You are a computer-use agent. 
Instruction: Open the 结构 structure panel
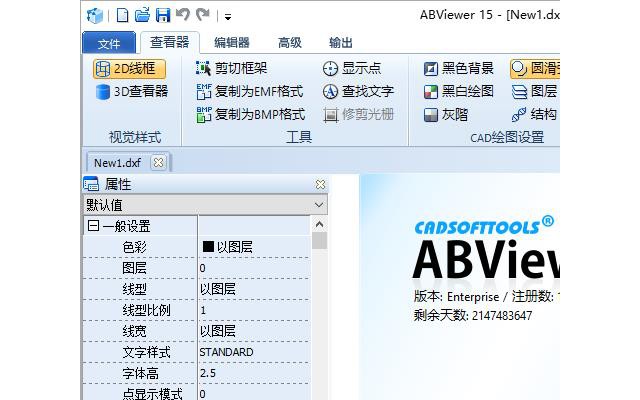(x=535, y=114)
